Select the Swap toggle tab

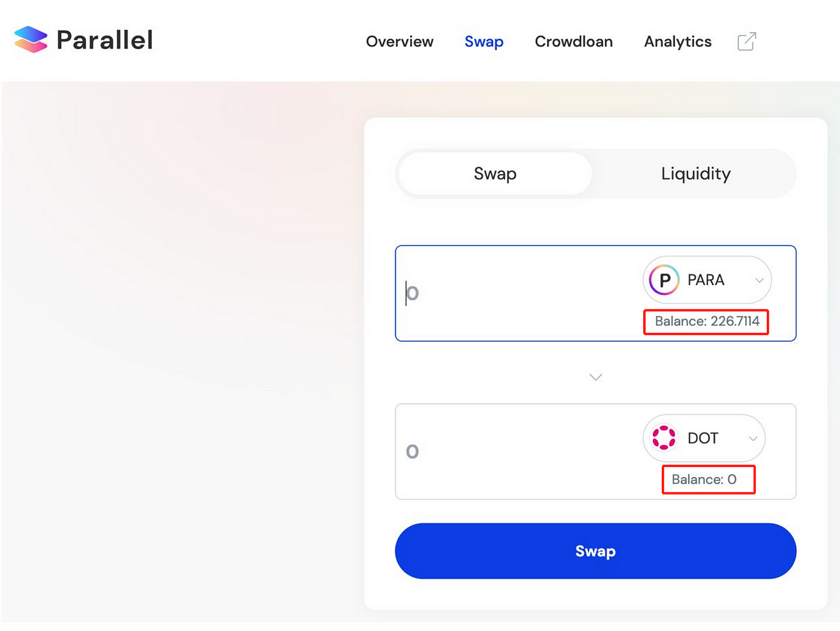tap(495, 174)
